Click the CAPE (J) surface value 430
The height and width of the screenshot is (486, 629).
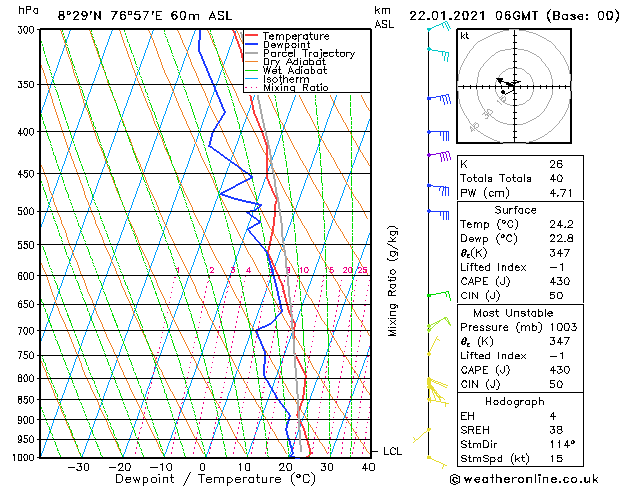560,281
